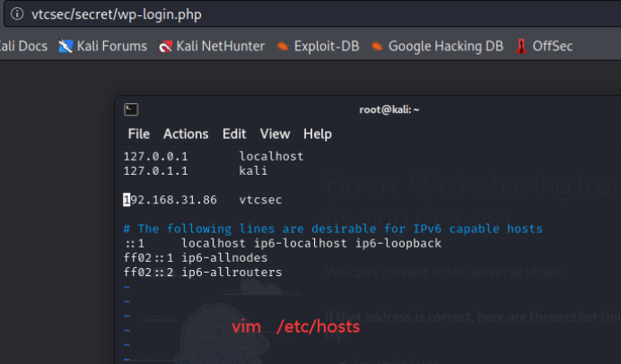The height and width of the screenshot is (364, 621).
Task: Open the terminal View menu
Action: (x=275, y=134)
